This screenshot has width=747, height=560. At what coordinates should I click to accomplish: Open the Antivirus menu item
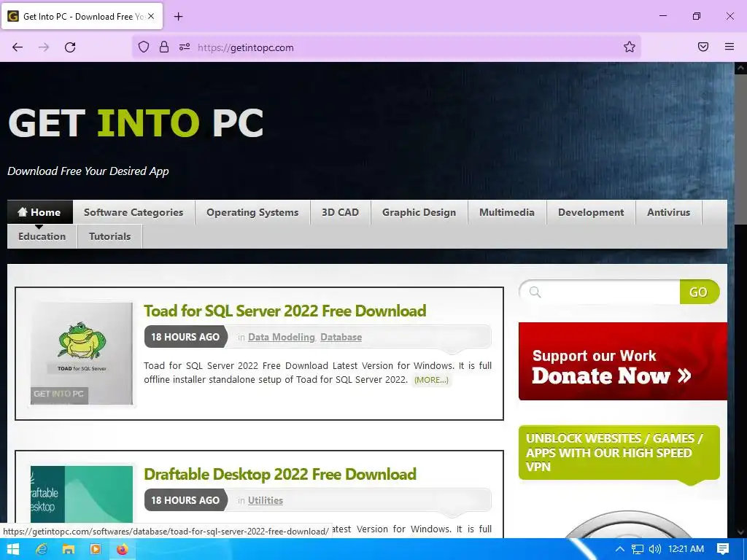click(x=668, y=212)
